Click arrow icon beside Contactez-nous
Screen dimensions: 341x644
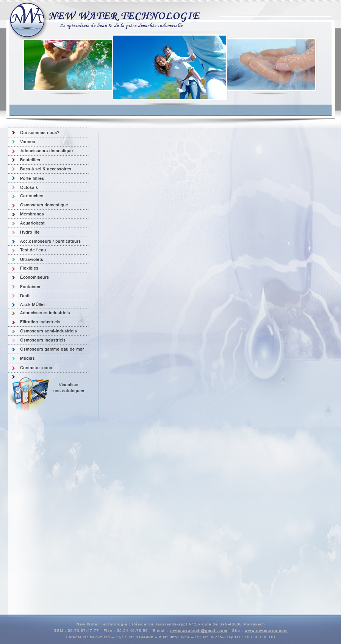click(x=13, y=368)
